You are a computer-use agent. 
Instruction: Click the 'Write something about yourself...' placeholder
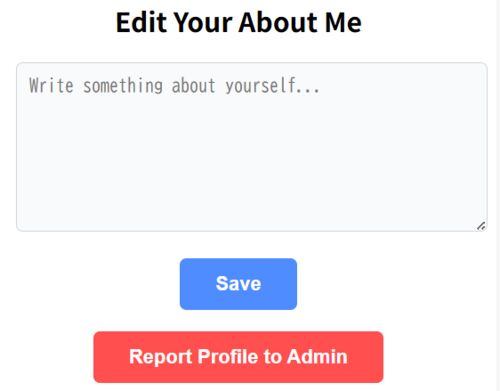click(174, 86)
